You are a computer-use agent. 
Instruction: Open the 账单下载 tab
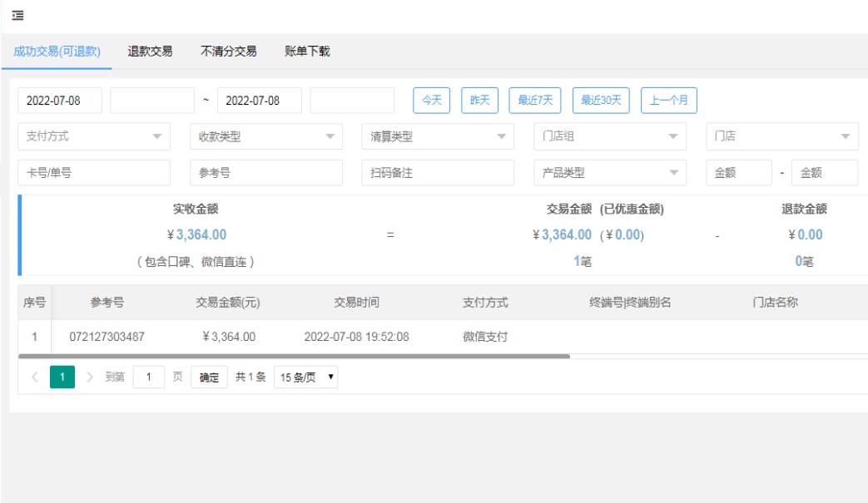[x=307, y=52]
